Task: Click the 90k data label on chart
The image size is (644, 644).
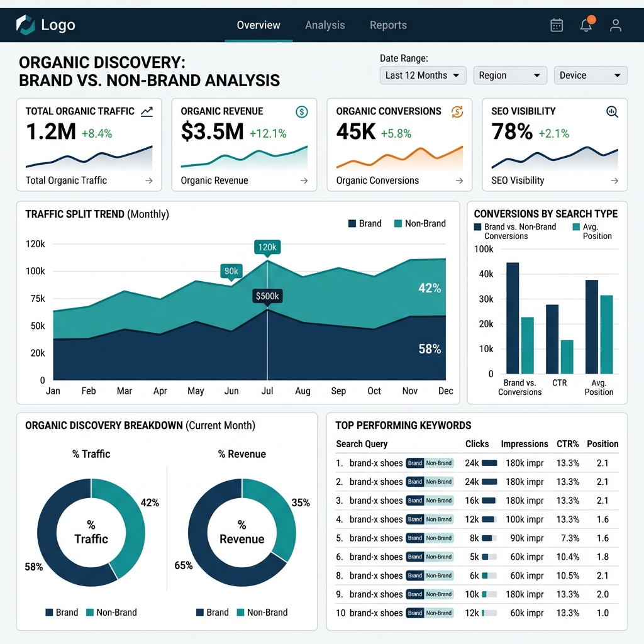Action: point(231,271)
